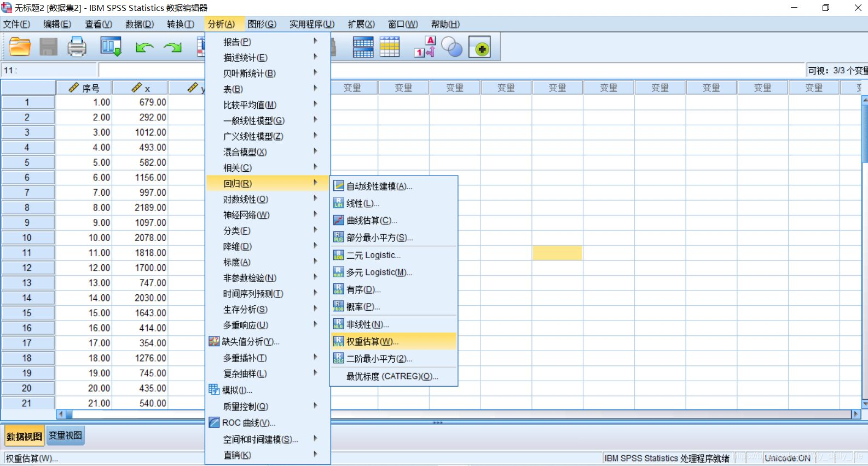Click the highlighted yellow selected cell
This screenshot has height=466, width=868.
tap(557, 253)
